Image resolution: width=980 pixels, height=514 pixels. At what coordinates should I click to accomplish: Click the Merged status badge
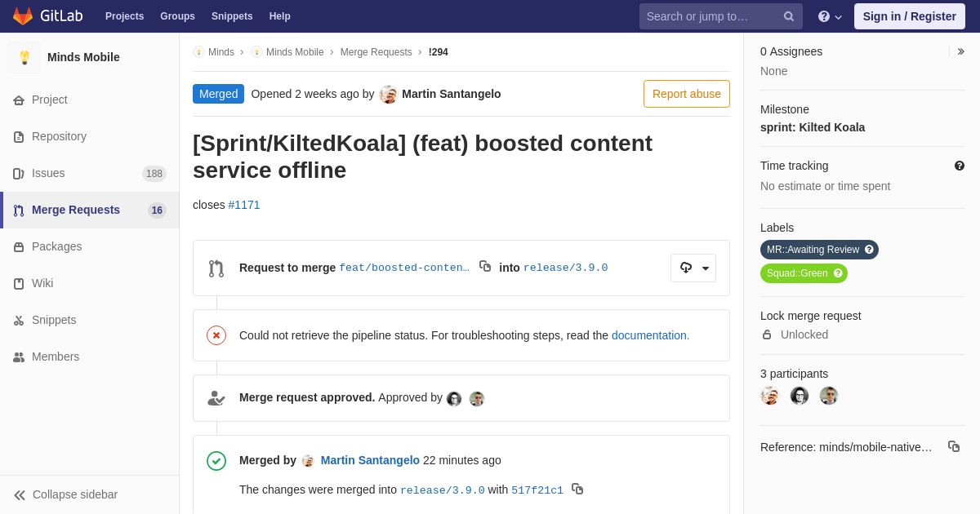[x=218, y=94]
